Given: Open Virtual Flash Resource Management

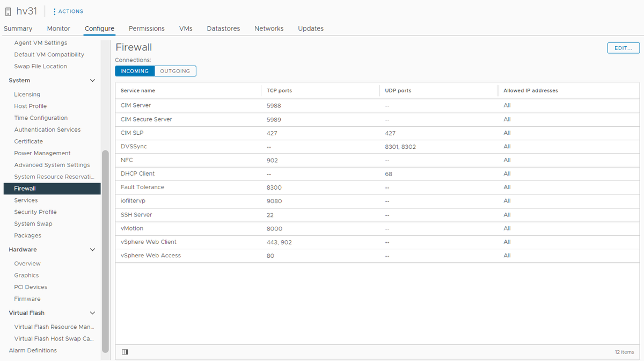Looking at the screenshot, I should 54,327.
